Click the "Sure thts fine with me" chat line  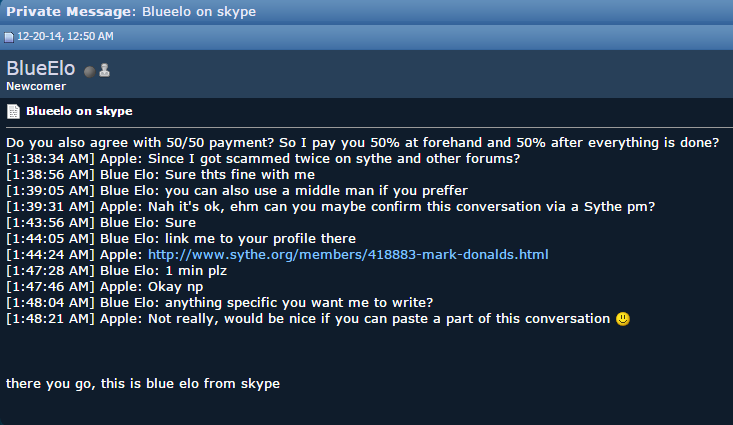[x=160, y=175]
